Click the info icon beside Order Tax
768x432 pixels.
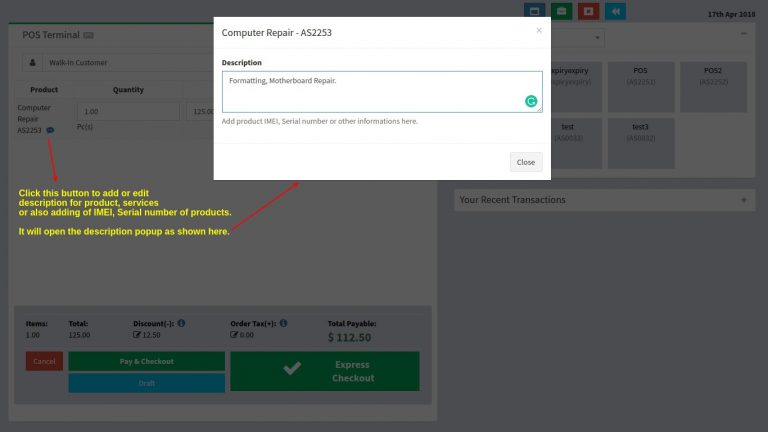pos(284,323)
